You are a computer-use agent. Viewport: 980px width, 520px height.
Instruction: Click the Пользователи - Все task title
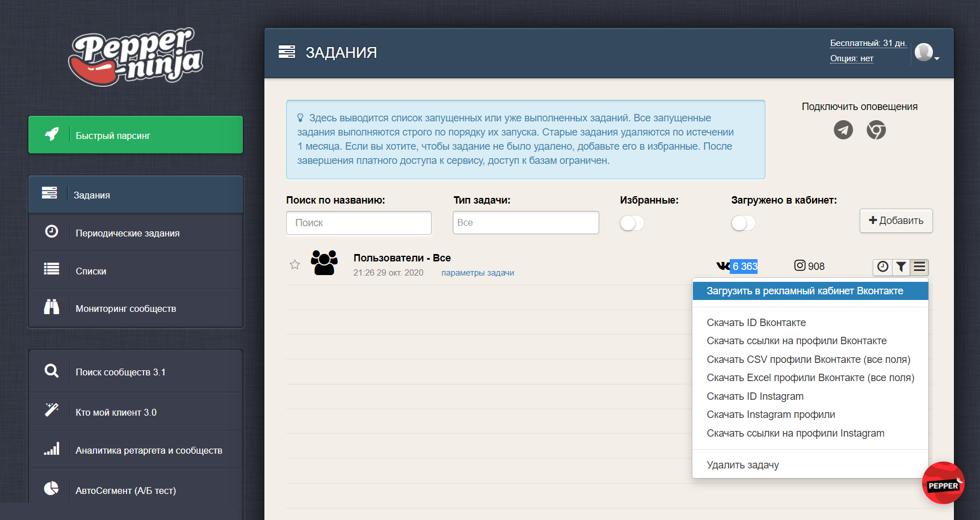(x=402, y=258)
